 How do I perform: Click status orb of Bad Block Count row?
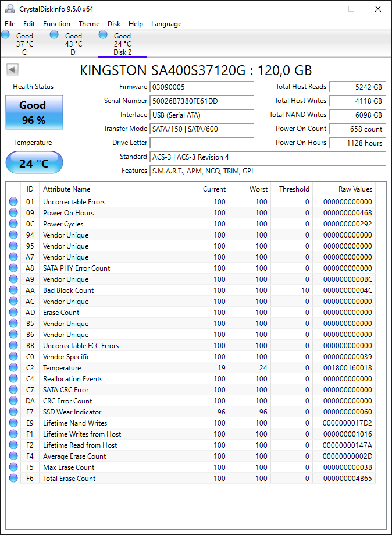tap(13, 290)
